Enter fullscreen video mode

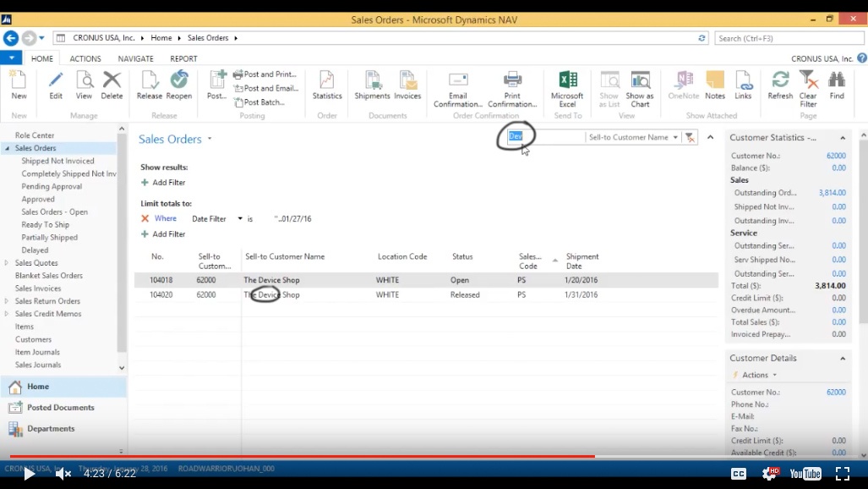(x=842, y=474)
